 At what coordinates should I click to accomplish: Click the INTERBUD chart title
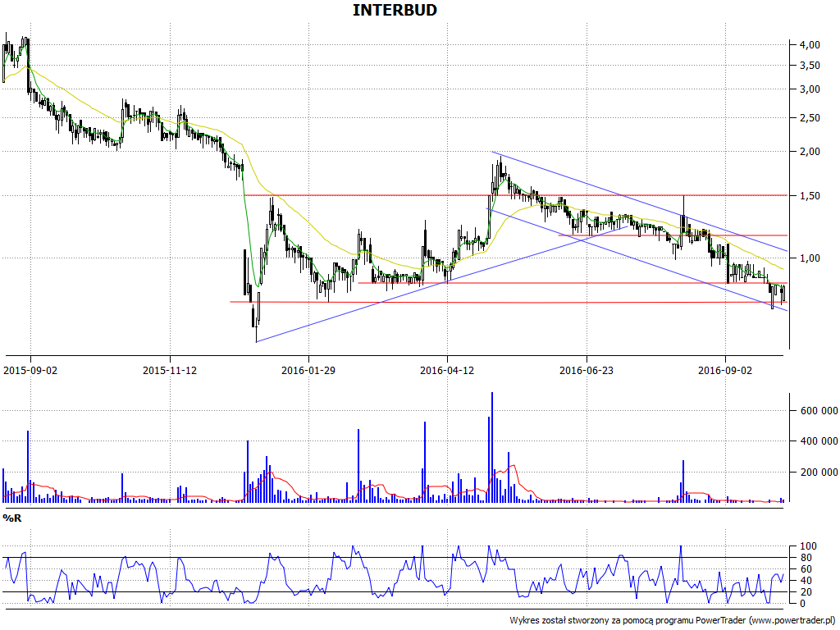pos(395,10)
